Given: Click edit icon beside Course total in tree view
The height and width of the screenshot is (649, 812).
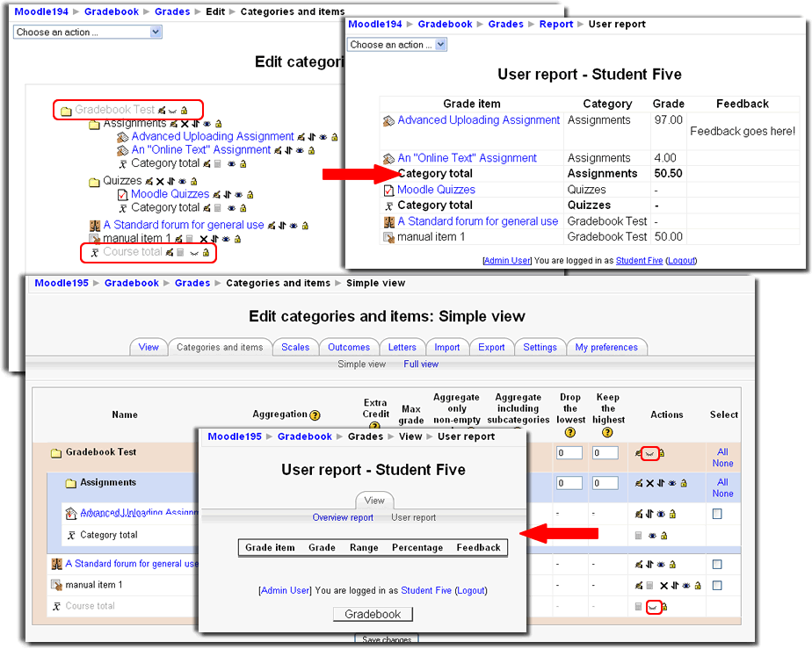Looking at the screenshot, I should (170, 252).
